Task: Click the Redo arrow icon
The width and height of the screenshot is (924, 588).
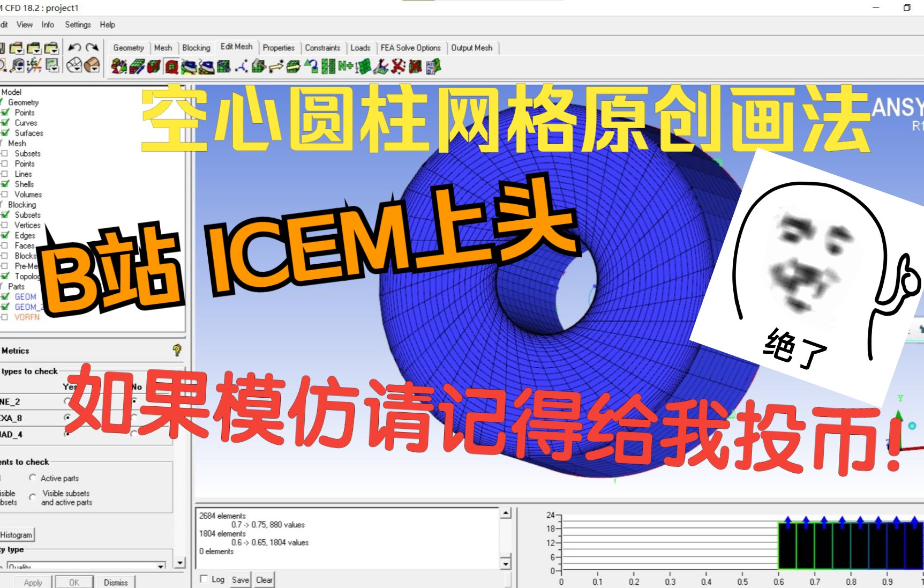Action: pyautogui.click(x=92, y=48)
